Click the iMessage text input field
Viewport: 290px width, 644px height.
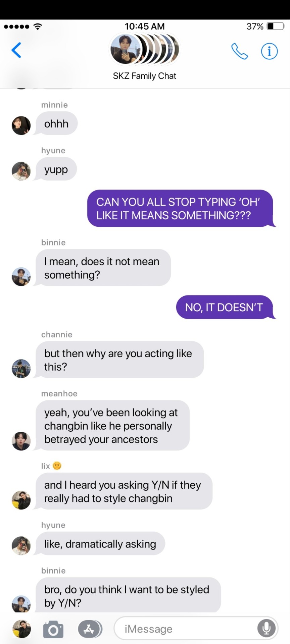tap(196, 628)
